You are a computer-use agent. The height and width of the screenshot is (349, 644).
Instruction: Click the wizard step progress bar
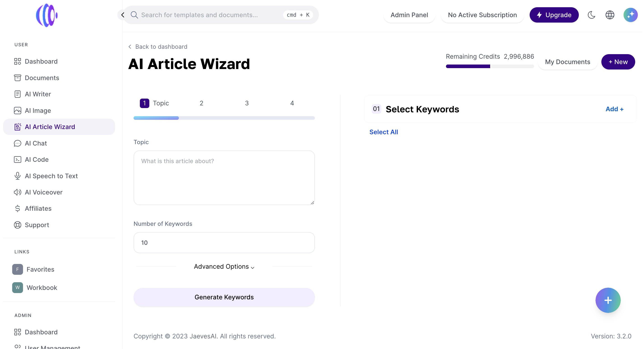click(224, 118)
